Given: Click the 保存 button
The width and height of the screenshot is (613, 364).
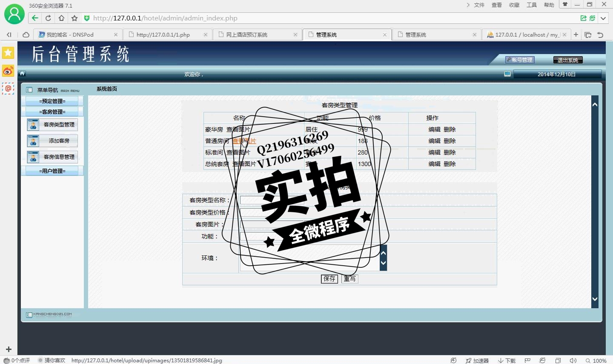Looking at the screenshot, I should pyautogui.click(x=329, y=279).
